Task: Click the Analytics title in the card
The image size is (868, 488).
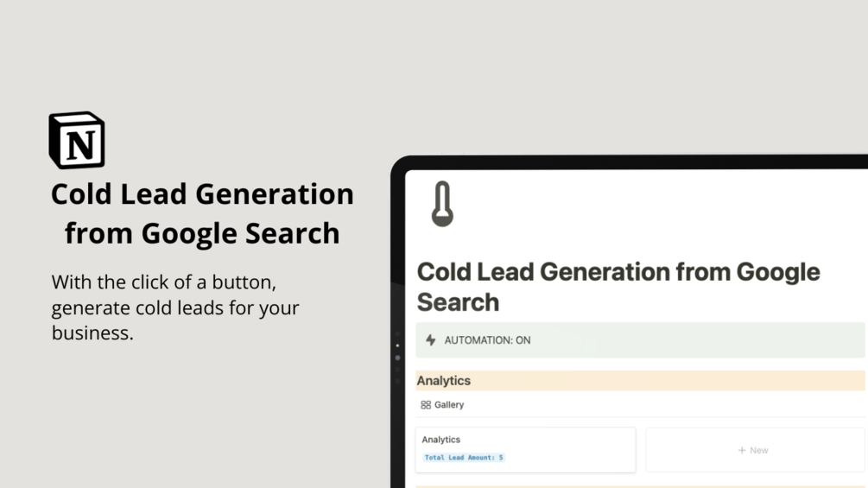Action: (x=440, y=440)
